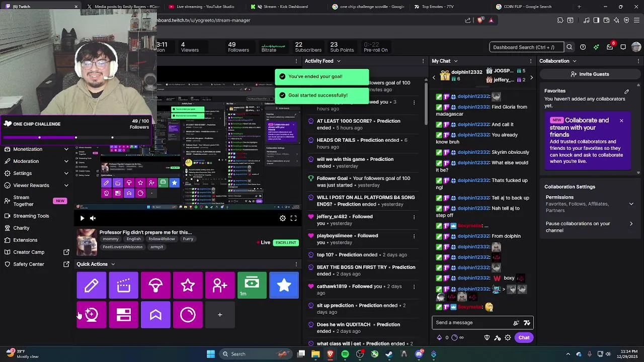Click the chat mod sword icon
This screenshot has height=362, width=644.
(x=498, y=338)
